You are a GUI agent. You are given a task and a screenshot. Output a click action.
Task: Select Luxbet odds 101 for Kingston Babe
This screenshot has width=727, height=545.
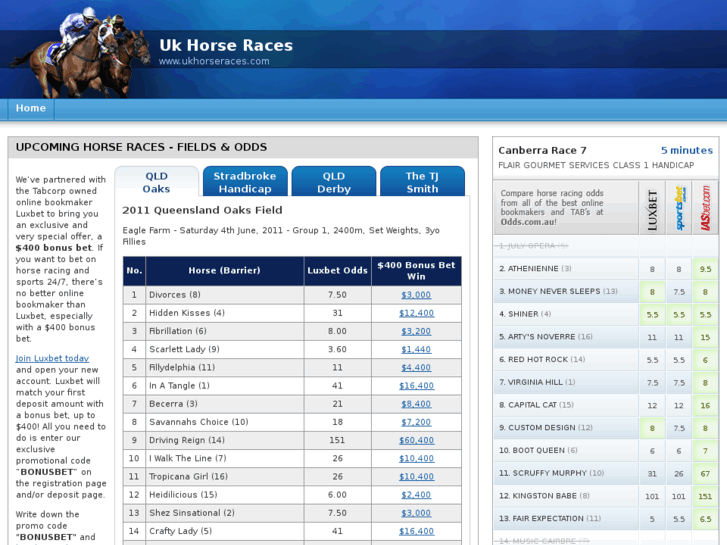[652, 496]
